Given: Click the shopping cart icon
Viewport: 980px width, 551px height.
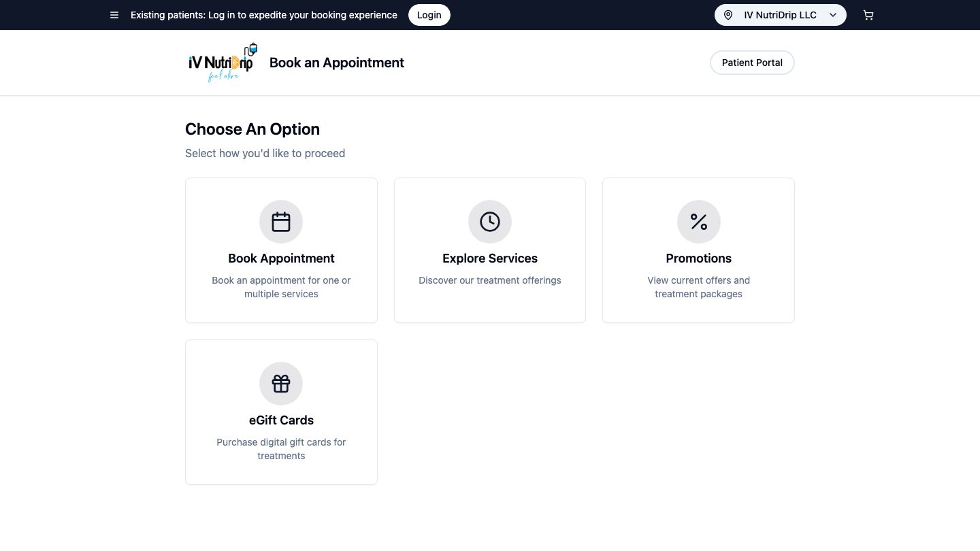Looking at the screenshot, I should point(868,15).
